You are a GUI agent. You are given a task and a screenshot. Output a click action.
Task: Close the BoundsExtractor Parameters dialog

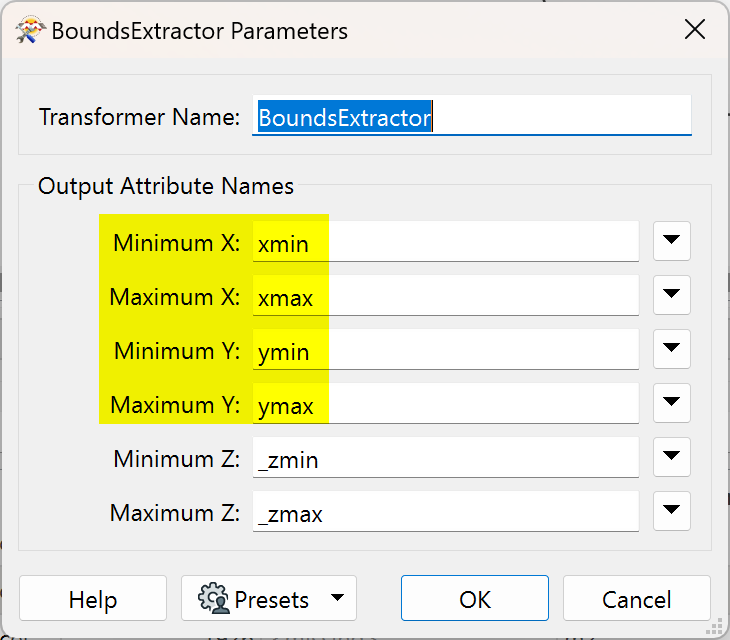tap(695, 30)
